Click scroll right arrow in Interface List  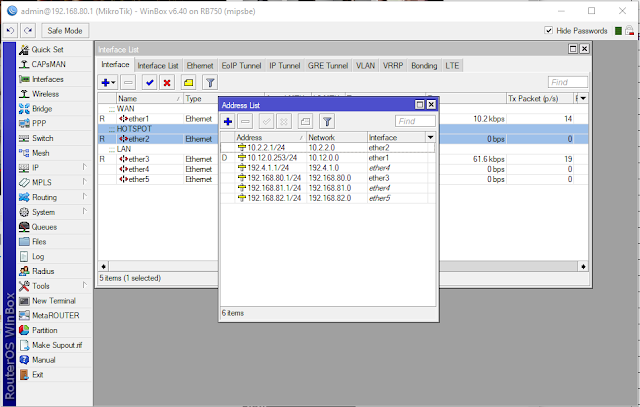click(583, 267)
